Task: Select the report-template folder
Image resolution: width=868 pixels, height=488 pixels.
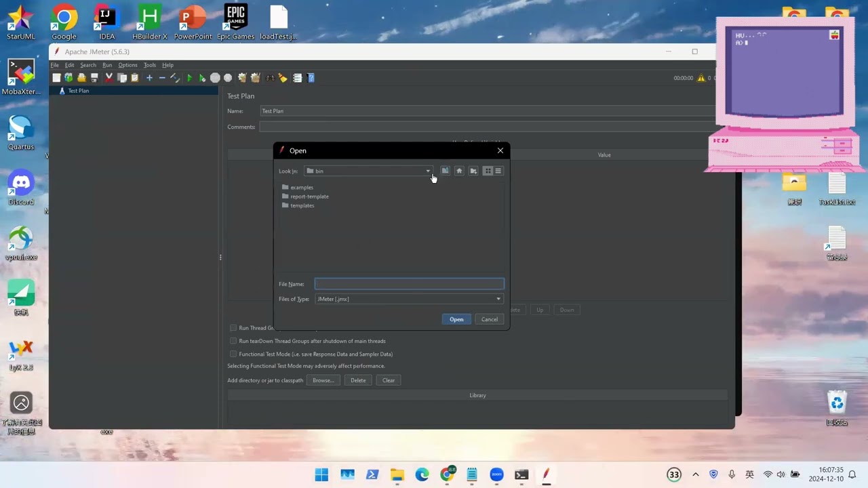Action: click(x=305, y=197)
